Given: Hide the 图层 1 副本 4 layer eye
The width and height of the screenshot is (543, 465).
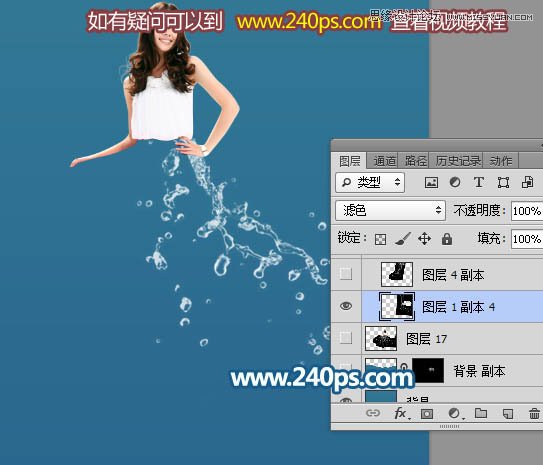Looking at the screenshot, I should pos(346,306).
